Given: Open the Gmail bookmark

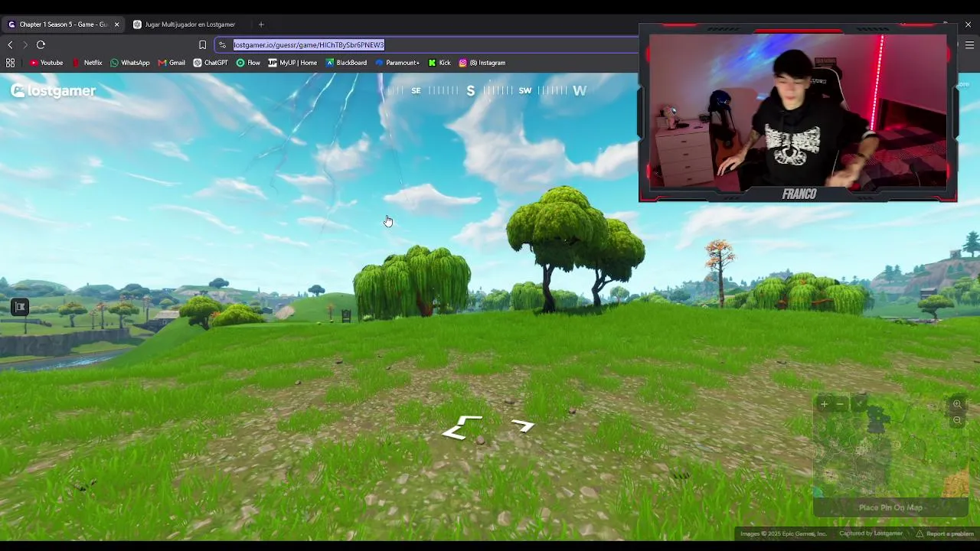Looking at the screenshot, I should point(171,63).
